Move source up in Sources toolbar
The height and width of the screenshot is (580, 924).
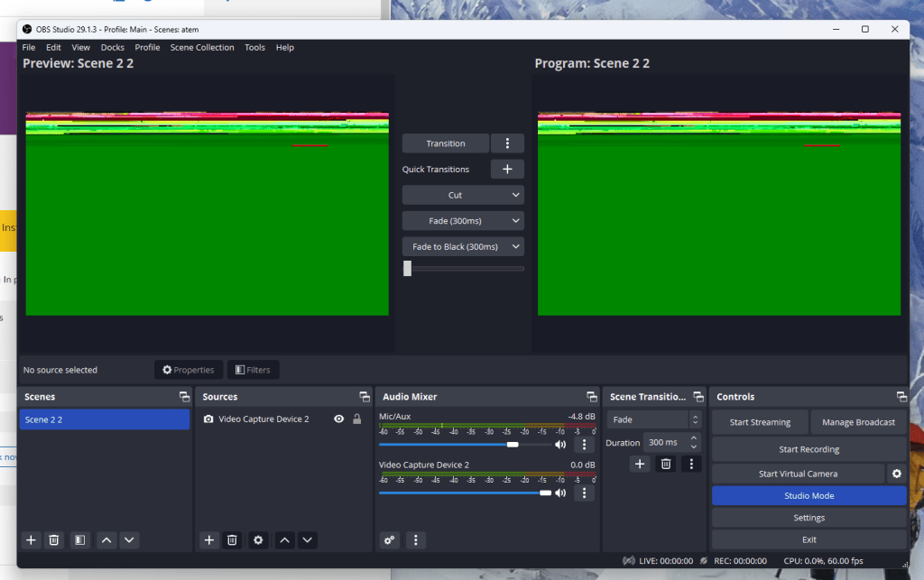284,540
